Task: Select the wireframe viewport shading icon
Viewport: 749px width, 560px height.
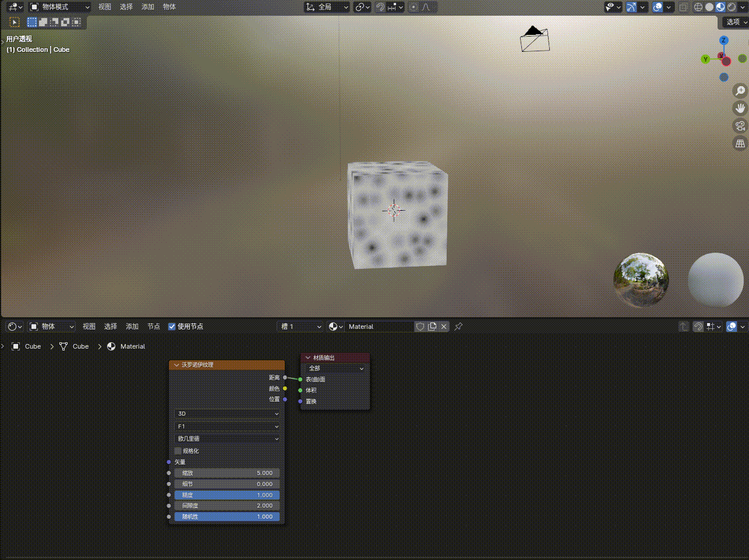Action: click(x=698, y=7)
